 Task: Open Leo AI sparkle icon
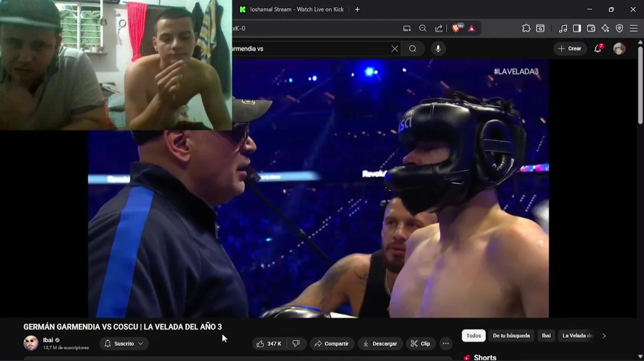coord(605,29)
